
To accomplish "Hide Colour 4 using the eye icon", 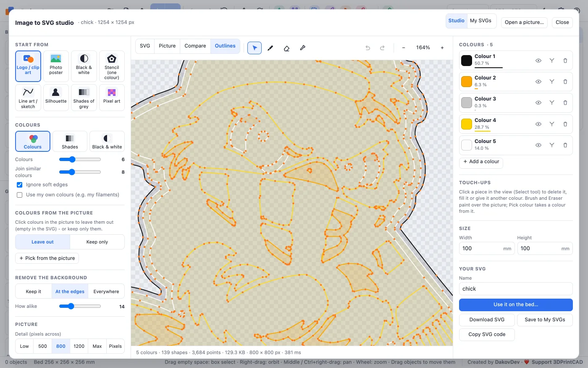I will (x=538, y=124).
